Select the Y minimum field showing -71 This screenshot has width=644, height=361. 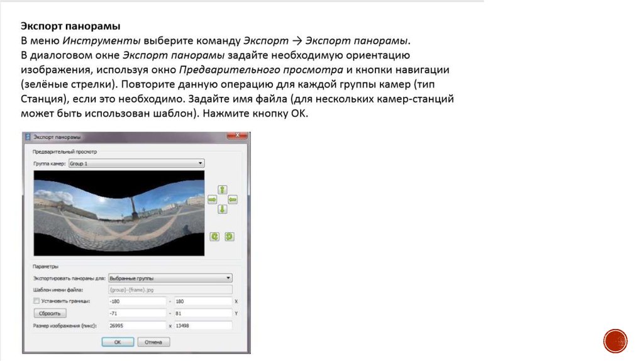tap(136, 313)
